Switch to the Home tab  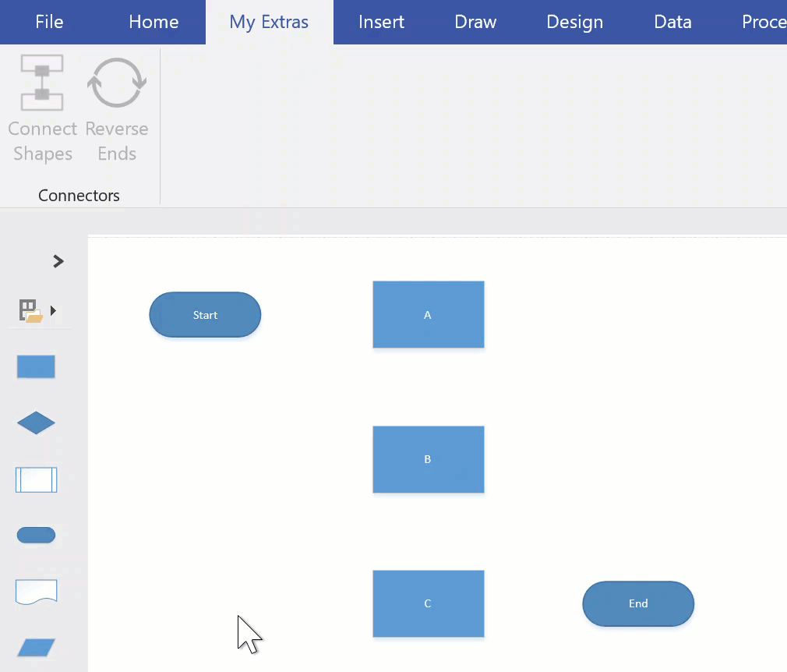pos(154,22)
